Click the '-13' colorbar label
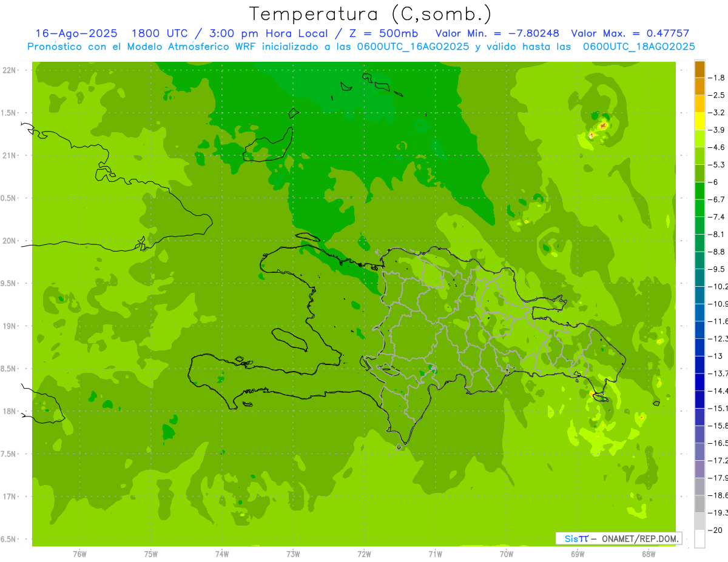Screen dimensions: 728x562 (x=715, y=356)
